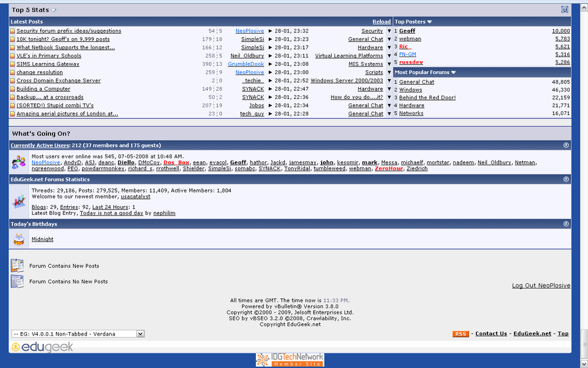Click folder icon beside change resolution thread

(x=12, y=72)
